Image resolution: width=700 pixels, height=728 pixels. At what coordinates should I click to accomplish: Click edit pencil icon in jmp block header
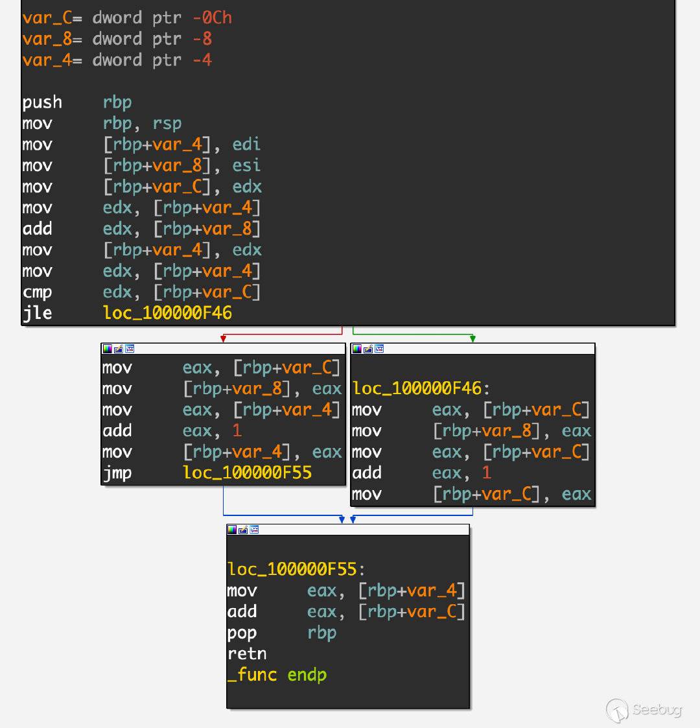(x=119, y=349)
